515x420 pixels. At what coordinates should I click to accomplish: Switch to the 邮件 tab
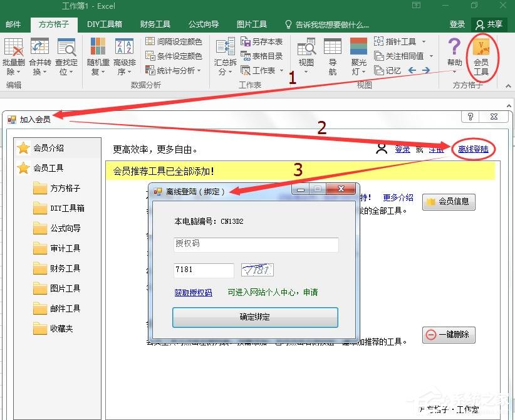point(13,24)
